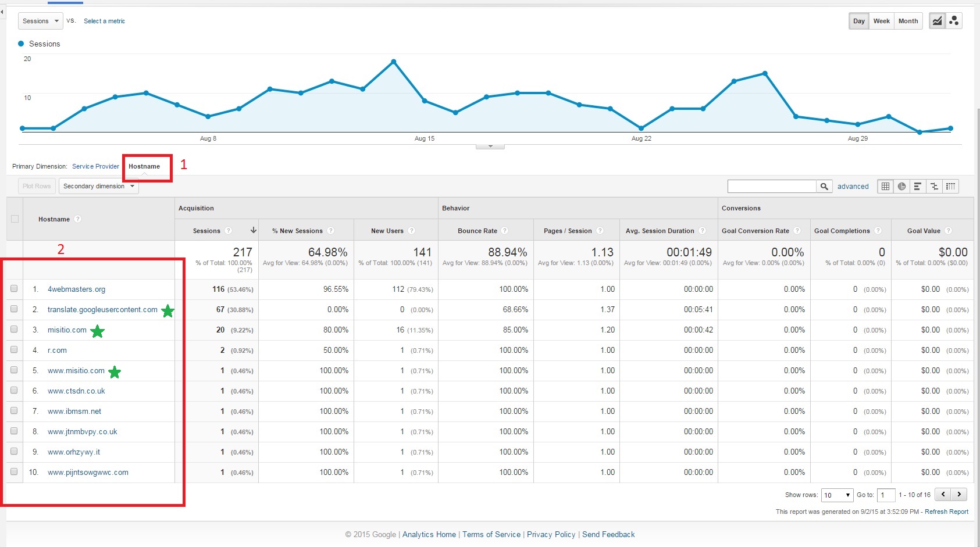Open the Secondary dimension dropdown

pos(98,186)
